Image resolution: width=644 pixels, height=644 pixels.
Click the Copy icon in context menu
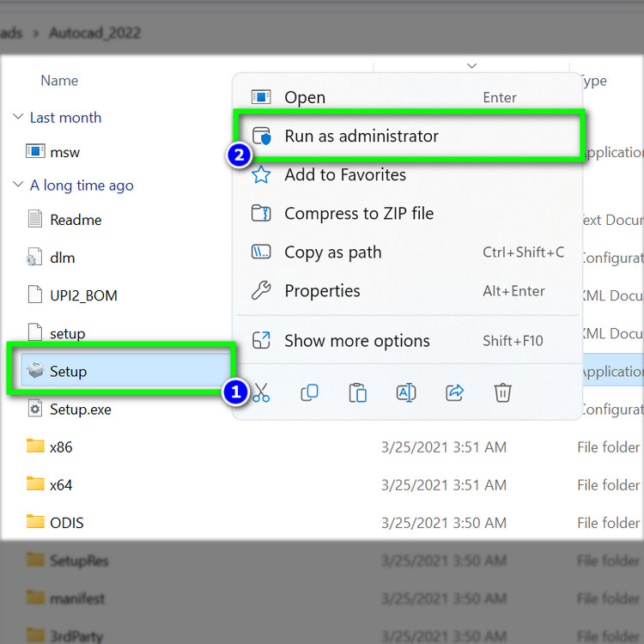(310, 393)
